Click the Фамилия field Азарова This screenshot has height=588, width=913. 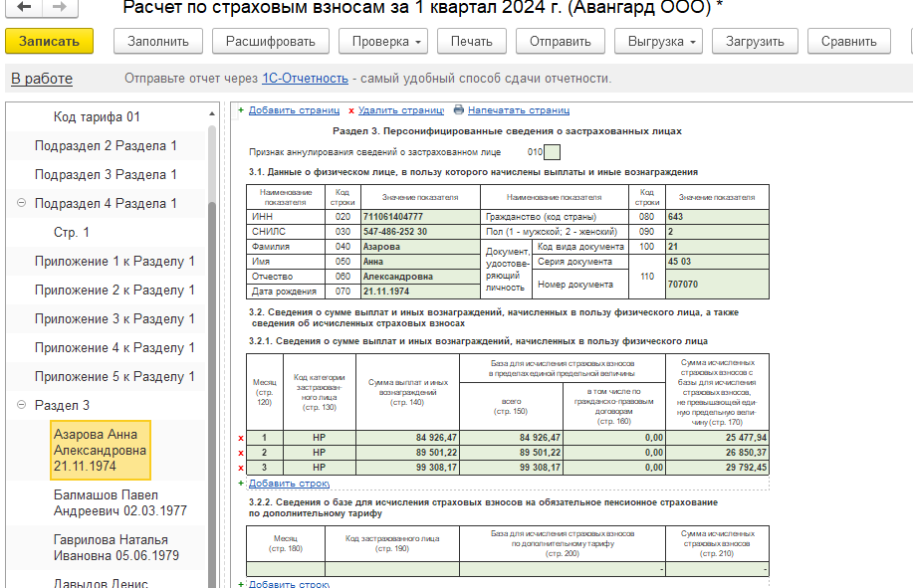coord(420,247)
